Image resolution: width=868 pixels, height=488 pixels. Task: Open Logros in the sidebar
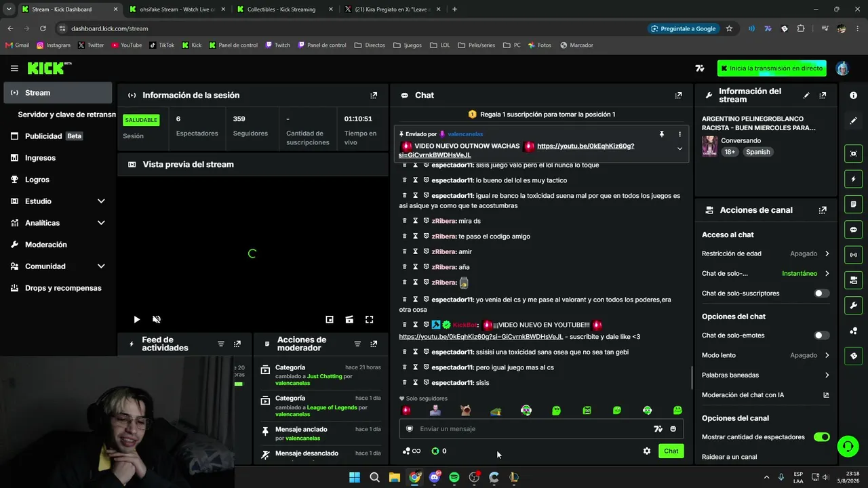[x=58, y=180]
